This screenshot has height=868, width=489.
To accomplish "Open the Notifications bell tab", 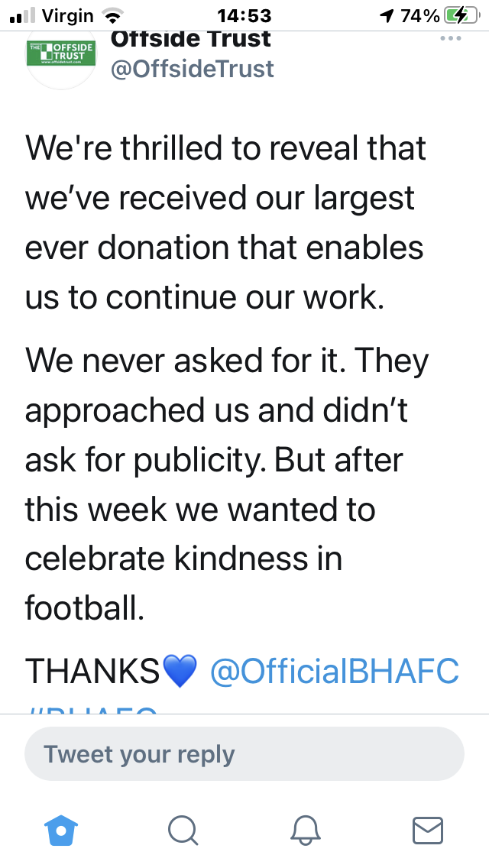I will pyautogui.click(x=306, y=831).
